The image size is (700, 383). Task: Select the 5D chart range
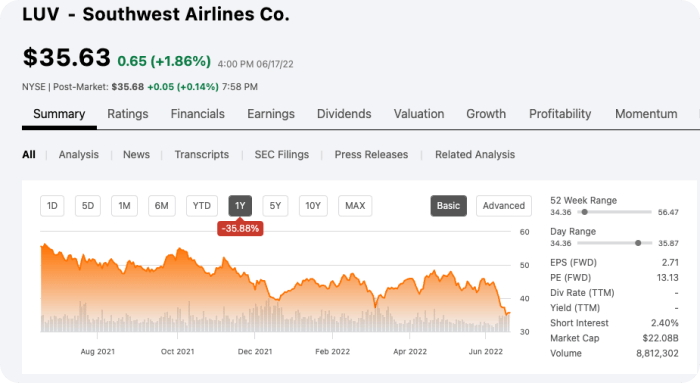point(88,206)
